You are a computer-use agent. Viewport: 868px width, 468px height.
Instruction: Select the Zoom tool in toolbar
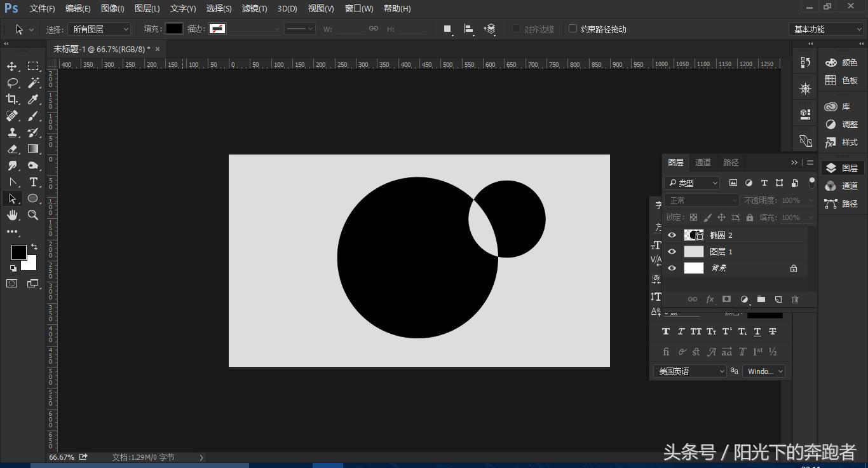(33, 215)
